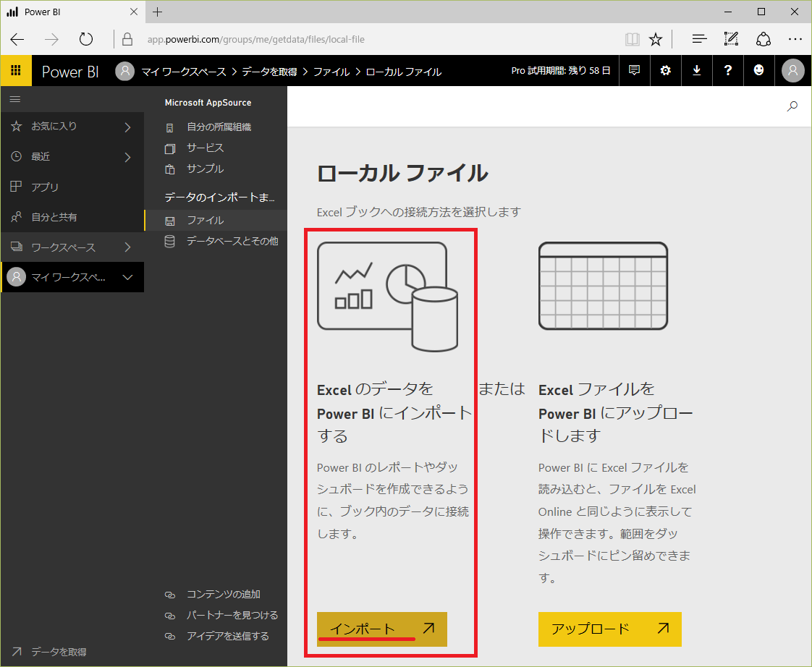Viewport: 812px width, 667px height.
Task: Click the feedback smiley icon
Action: pyautogui.click(x=758, y=70)
